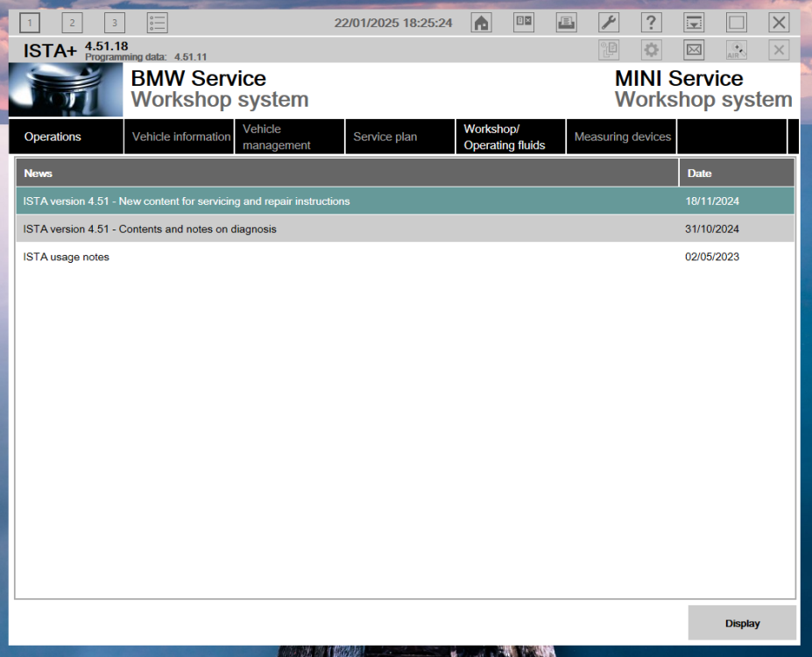Viewport: 812px width, 657px height.
Task: Click the ISTA+ version 4.51.18 label
Action: (x=75, y=49)
